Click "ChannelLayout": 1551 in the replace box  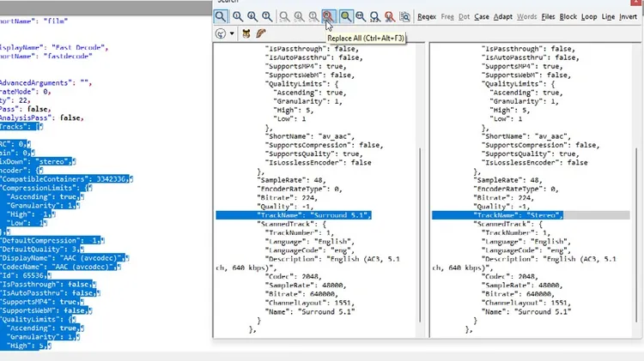[x=526, y=303]
